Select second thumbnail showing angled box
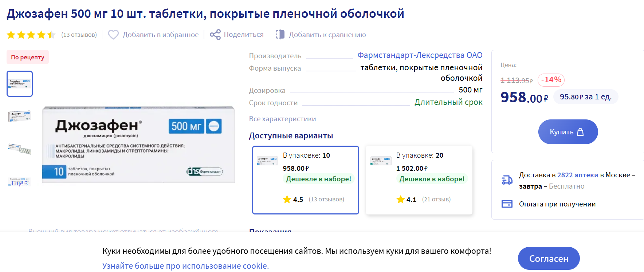Screen dimensions: 644x272 (x=20, y=116)
